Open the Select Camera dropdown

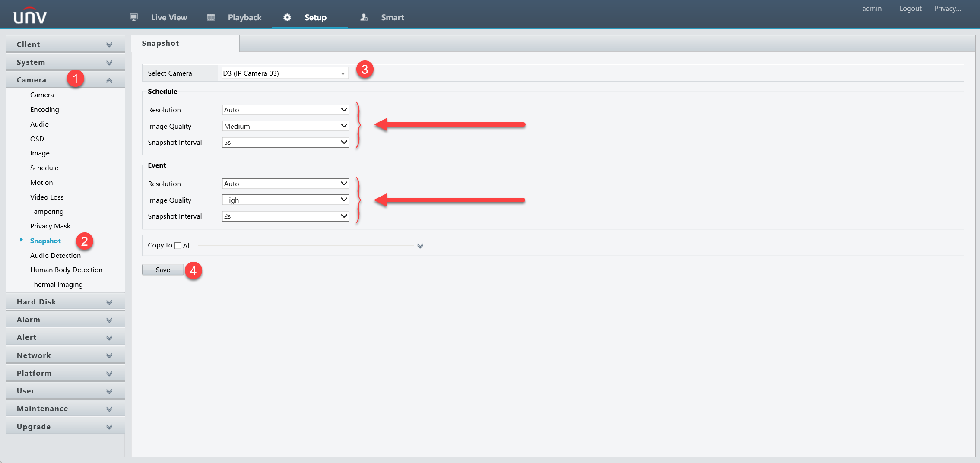pyautogui.click(x=285, y=73)
